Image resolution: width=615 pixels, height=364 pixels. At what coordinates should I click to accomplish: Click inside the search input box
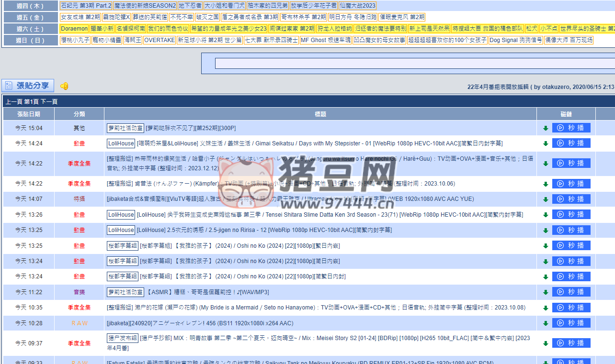[412, 63]
